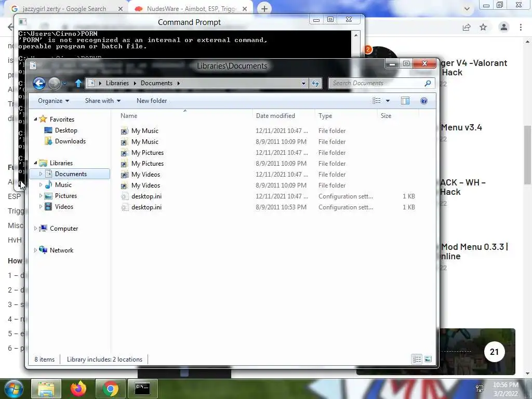
Task: Click the Chrome bookmark star icon
Action: pos(483,27)
